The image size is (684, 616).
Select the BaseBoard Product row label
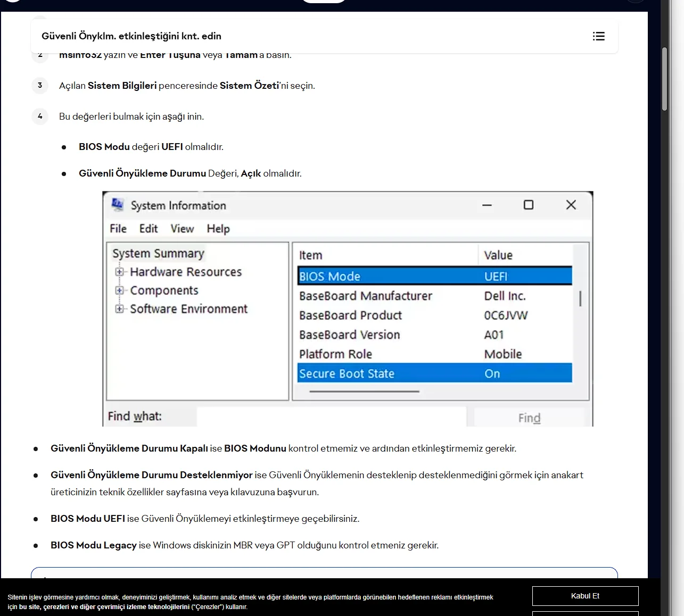click(x=350, y=315)
